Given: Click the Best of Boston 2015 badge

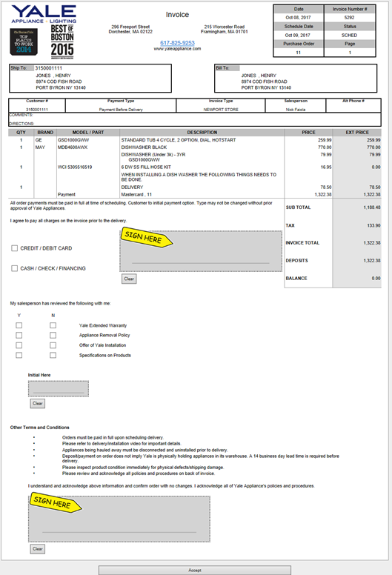Looking at the screenshot, I should pyautogui.click(x=62, y=41).
